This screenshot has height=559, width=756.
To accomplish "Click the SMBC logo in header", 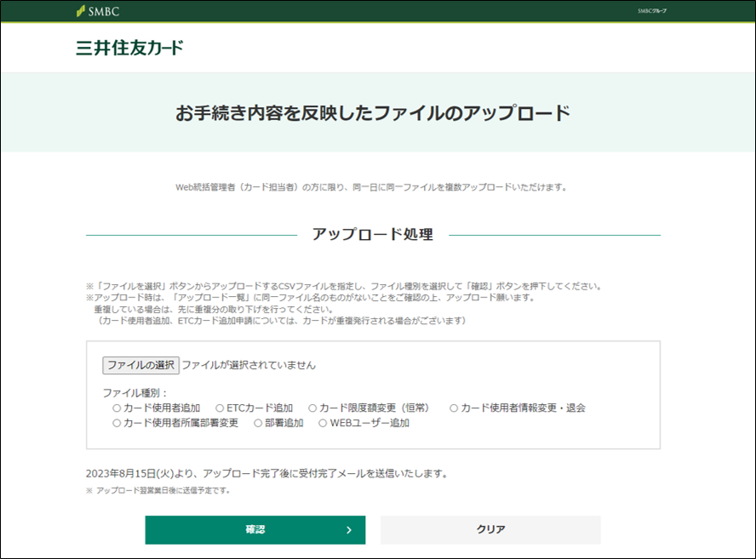I will (98, 11).
